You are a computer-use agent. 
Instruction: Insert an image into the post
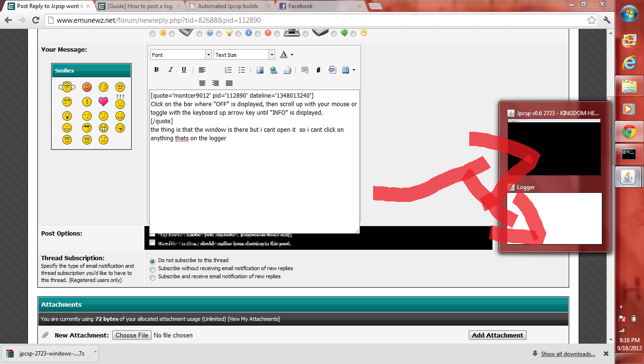(x=259, y=70)
